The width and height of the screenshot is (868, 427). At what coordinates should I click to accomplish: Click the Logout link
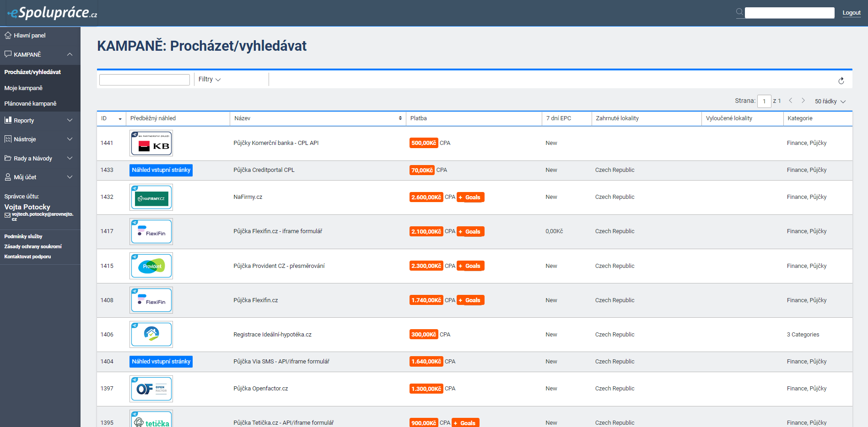point(852,13)
